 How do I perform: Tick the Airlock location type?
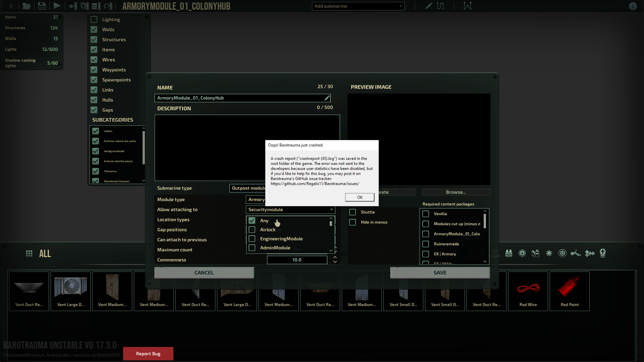(252, 230)
